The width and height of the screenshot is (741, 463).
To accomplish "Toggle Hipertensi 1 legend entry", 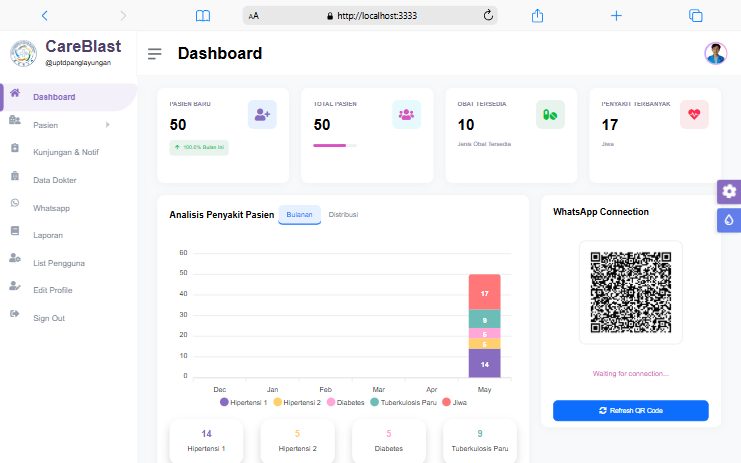I will point(244,403).
